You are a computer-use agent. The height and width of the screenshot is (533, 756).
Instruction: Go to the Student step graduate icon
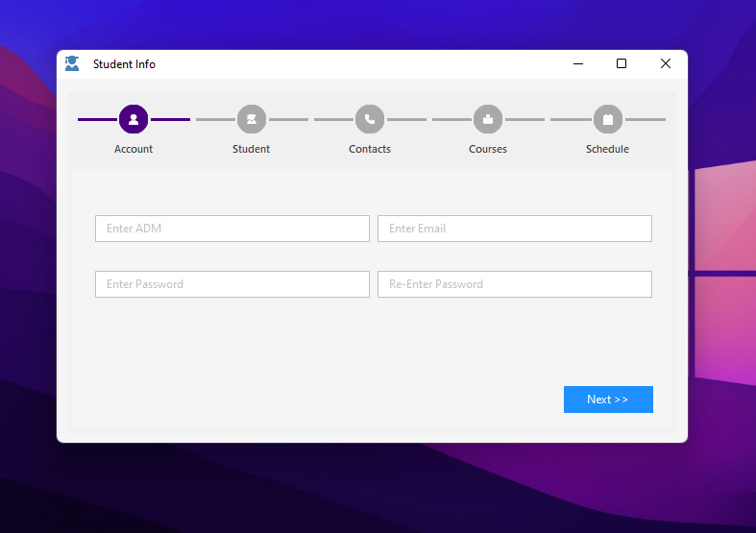click(x=252, y=119)
